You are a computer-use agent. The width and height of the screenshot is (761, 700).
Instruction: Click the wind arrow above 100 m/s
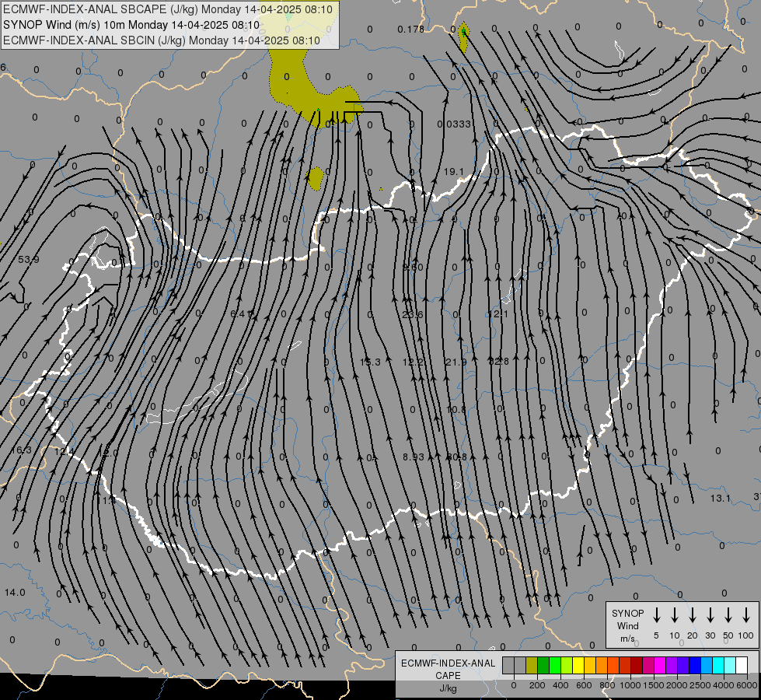[x=746, y=615]
